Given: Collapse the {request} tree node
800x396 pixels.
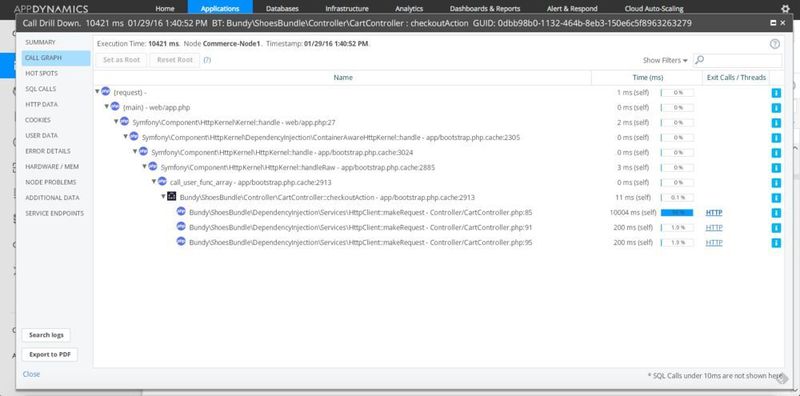Looking at the screenshot, I should pos(97,92).
